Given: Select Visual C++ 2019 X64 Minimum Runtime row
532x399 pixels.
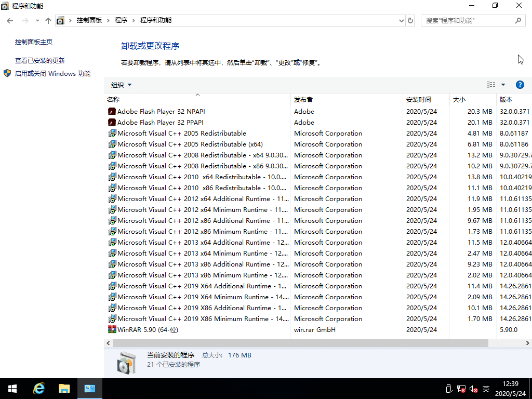Looking at the screenshot, I should pyautogui.click(x=318, y=297).
